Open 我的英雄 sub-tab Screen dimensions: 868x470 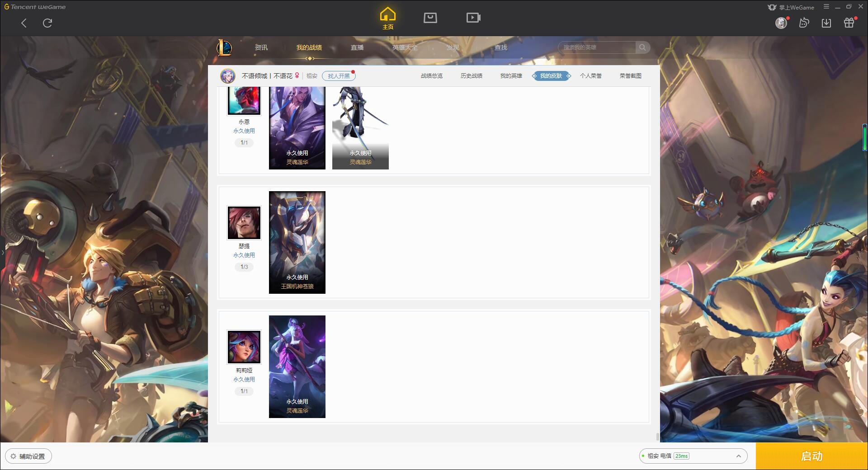[511, 76]
